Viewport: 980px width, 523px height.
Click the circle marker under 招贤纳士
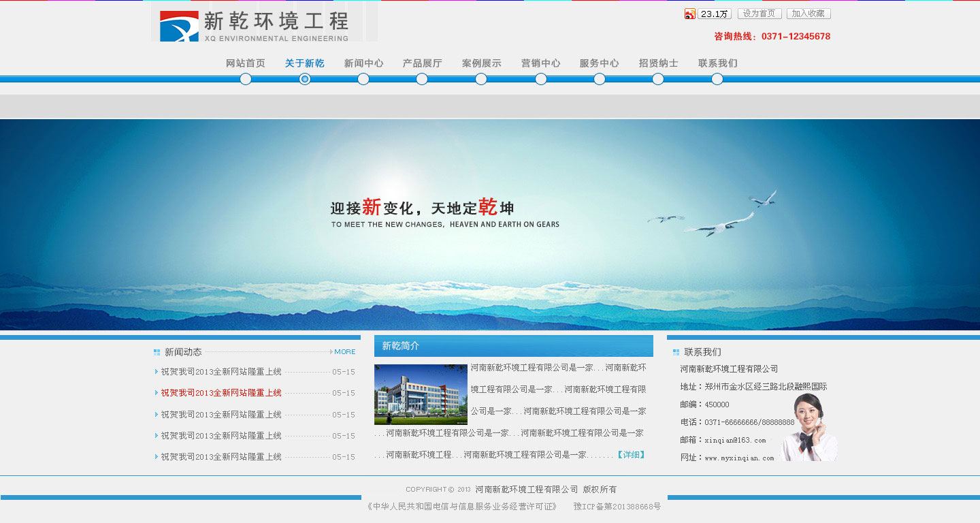tap(658, 79)
